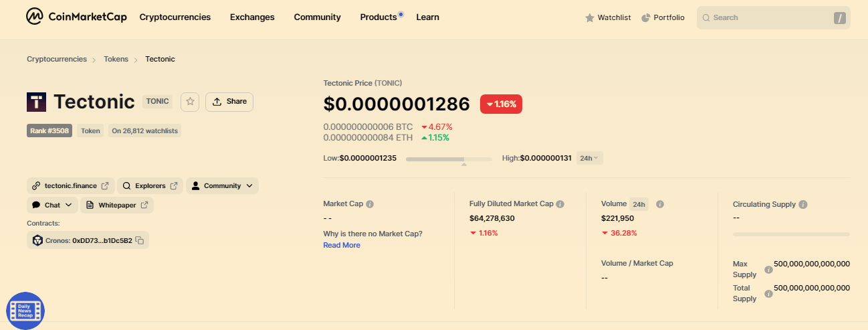Click the Total Supply info icon
868x330 pixels.
click(768, 294)
